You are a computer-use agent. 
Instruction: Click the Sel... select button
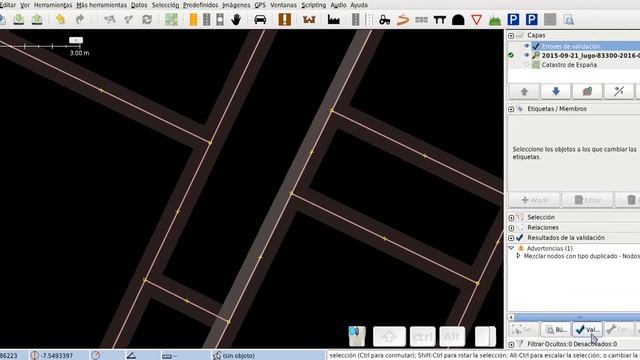click(x=524, y=329)
